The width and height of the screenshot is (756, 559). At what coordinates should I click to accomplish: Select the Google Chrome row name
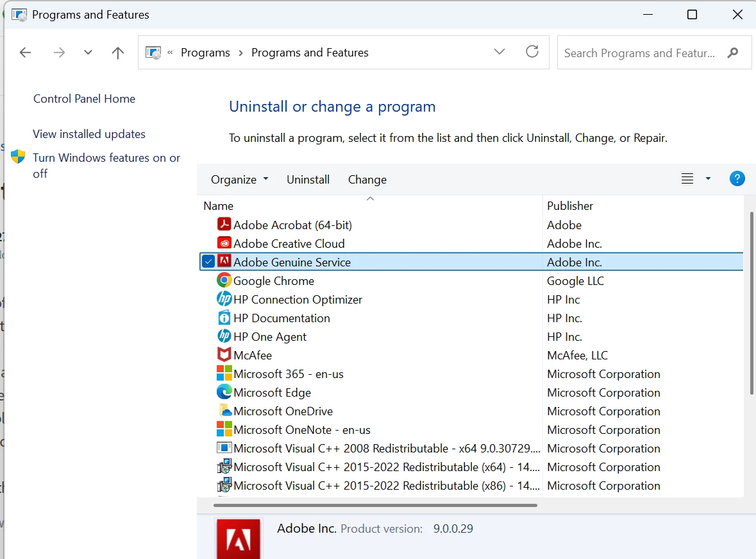pyautogui.click(x=274, y=280)
